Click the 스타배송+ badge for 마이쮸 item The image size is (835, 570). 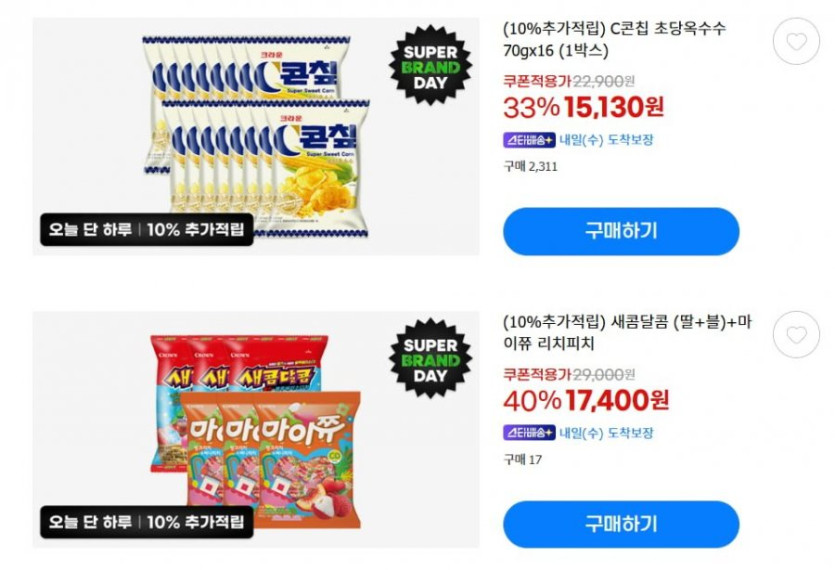(x=529, y=433)
